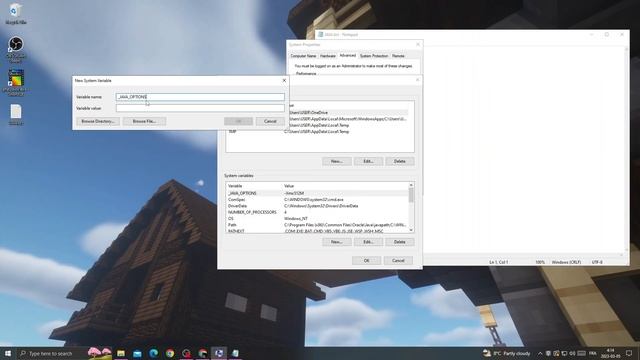Open the Mail app taskbar icon
640x360 pixels.
[x=137, y=353]
